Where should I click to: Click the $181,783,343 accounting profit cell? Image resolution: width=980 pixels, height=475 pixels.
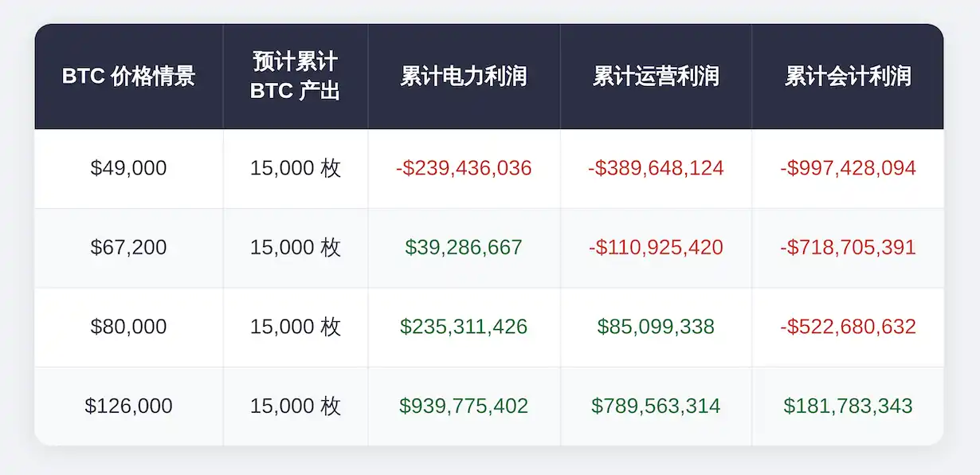click(848, 406)
